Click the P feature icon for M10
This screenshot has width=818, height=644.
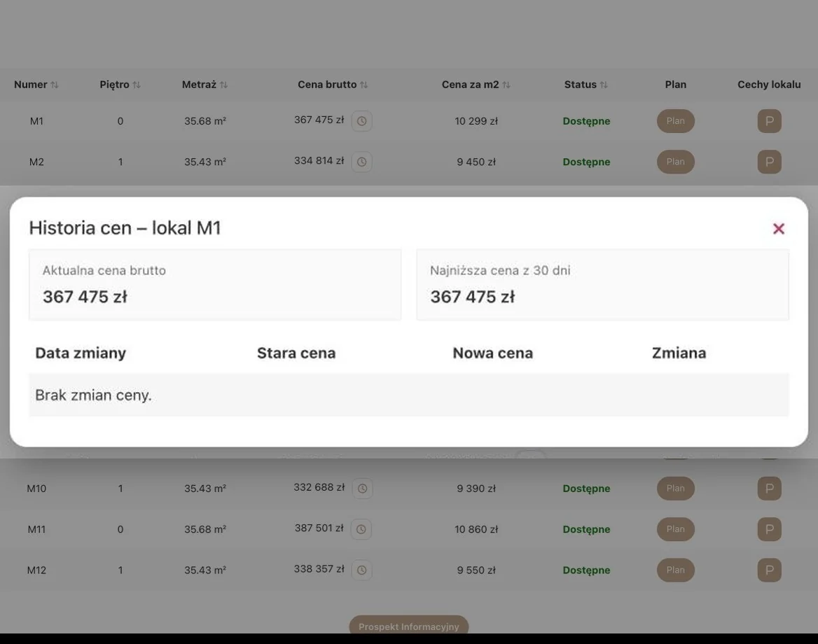(769, 489)
